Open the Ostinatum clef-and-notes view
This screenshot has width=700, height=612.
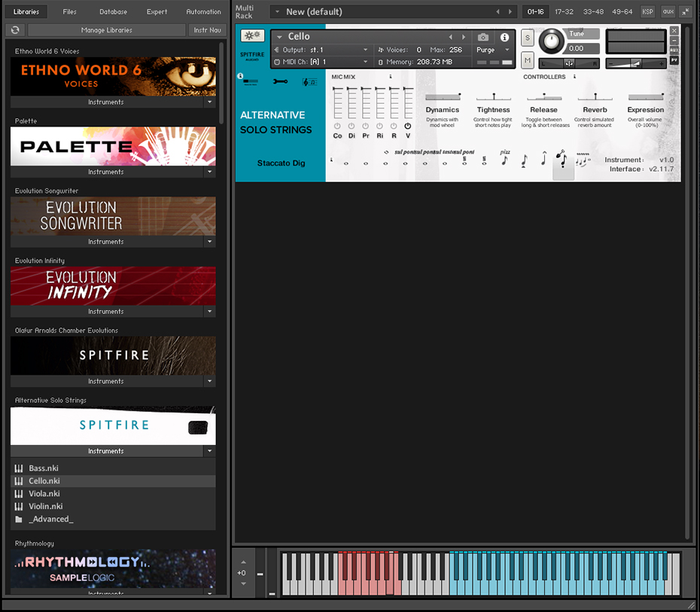tap(310, 82)
